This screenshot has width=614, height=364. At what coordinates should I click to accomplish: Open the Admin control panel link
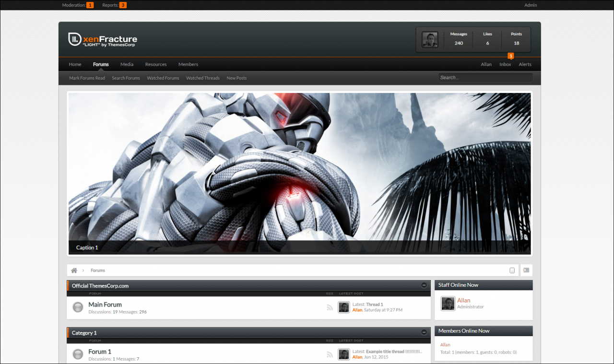(x=531, y=5)
